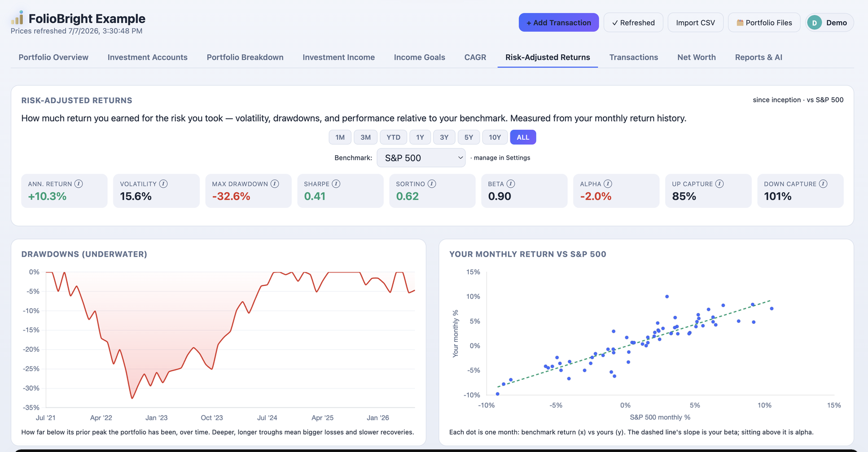Click the Drawdowns (Underwater) heading
Screen dimensions: 868x452
pos(84,254)
